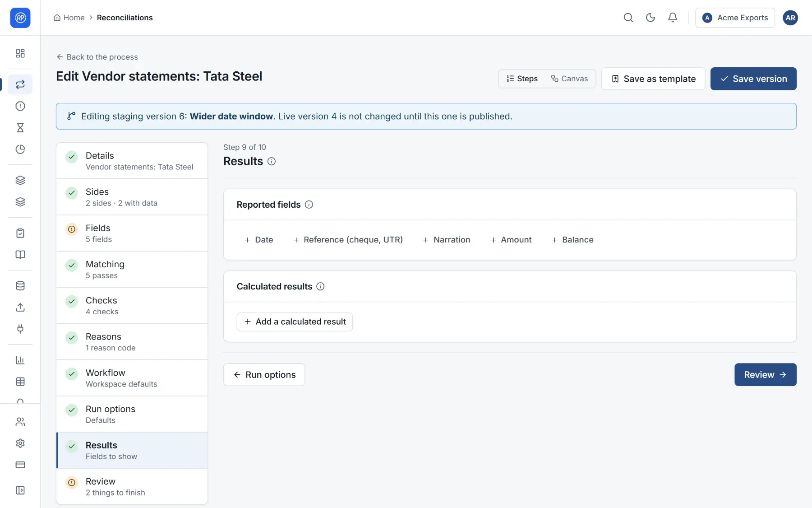Open alert circle icon in sidebar
Viewport: 812px width, 508px height.
tap(20, 106)
